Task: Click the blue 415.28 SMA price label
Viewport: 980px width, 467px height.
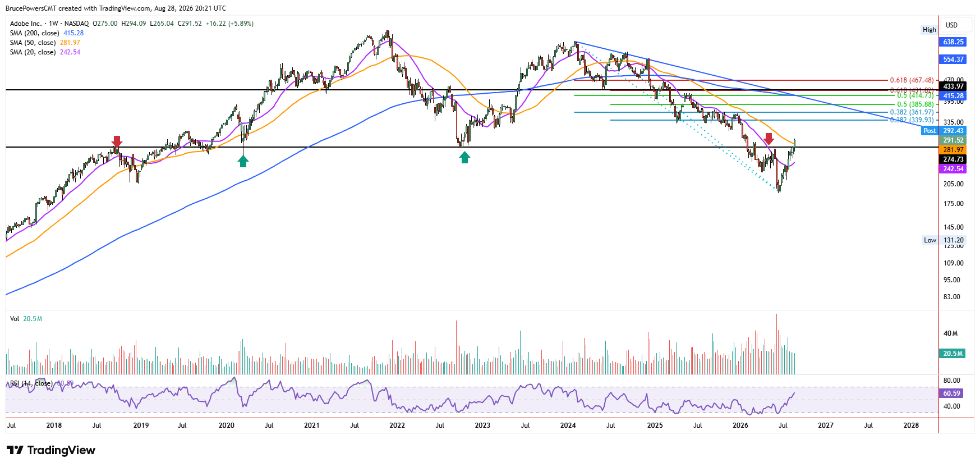Action: [x=953, y=96]
